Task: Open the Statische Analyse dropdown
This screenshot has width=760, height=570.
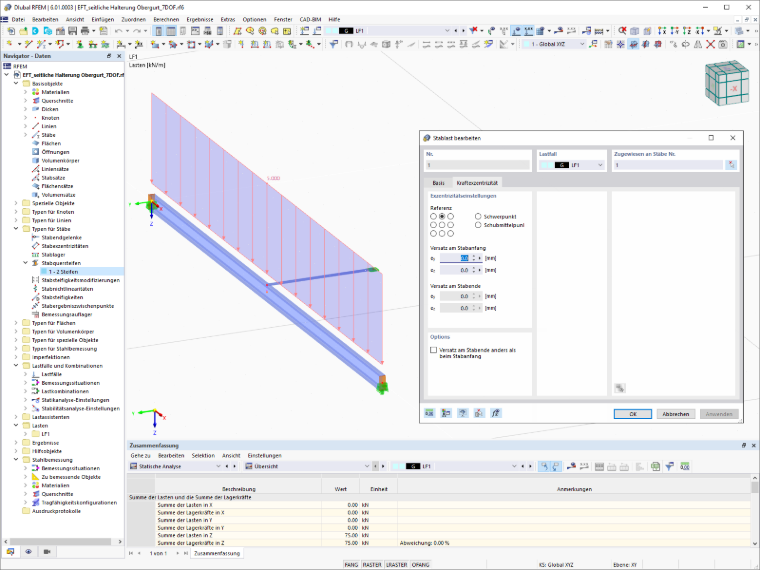Action: 218,466
